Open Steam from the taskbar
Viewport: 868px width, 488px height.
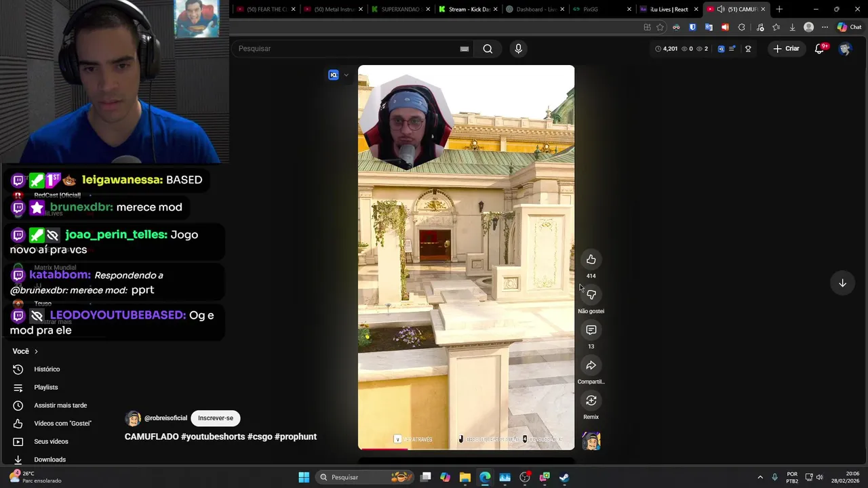[564, 477]
